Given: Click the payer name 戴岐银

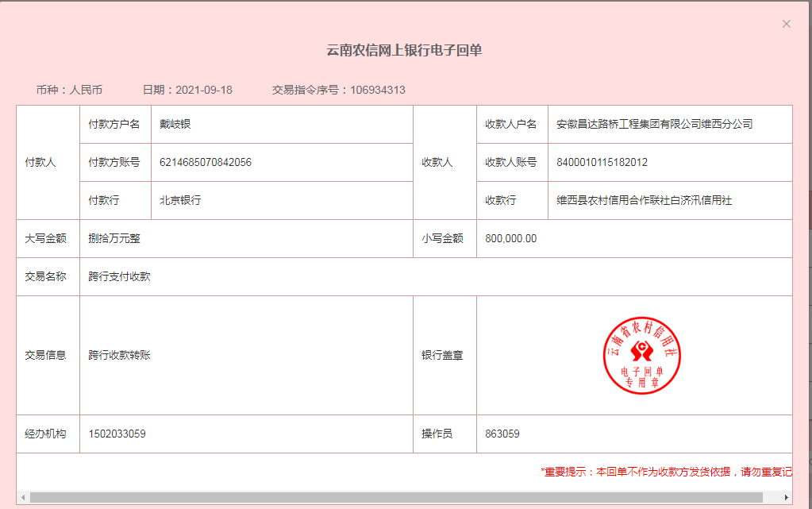Looking at the screenshot, I should tap(175, 125).
